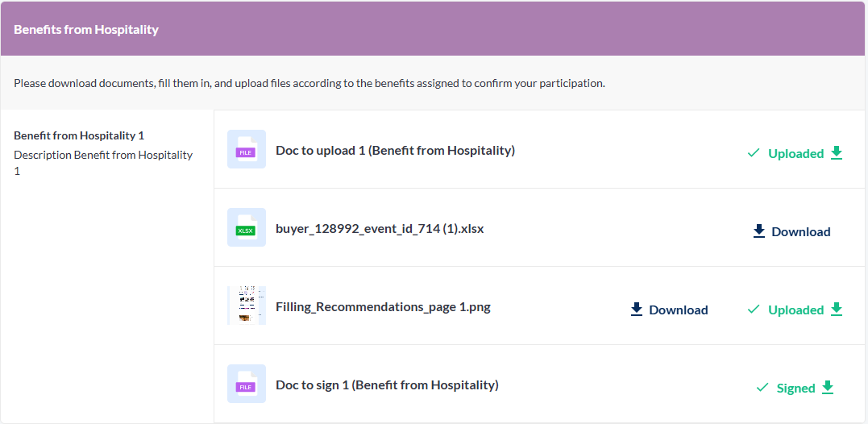Open Filling_Recommendations_page 1.png thumbnail preview
The image size is (868, 424).
pyautogui.click(x=247, y=306)
